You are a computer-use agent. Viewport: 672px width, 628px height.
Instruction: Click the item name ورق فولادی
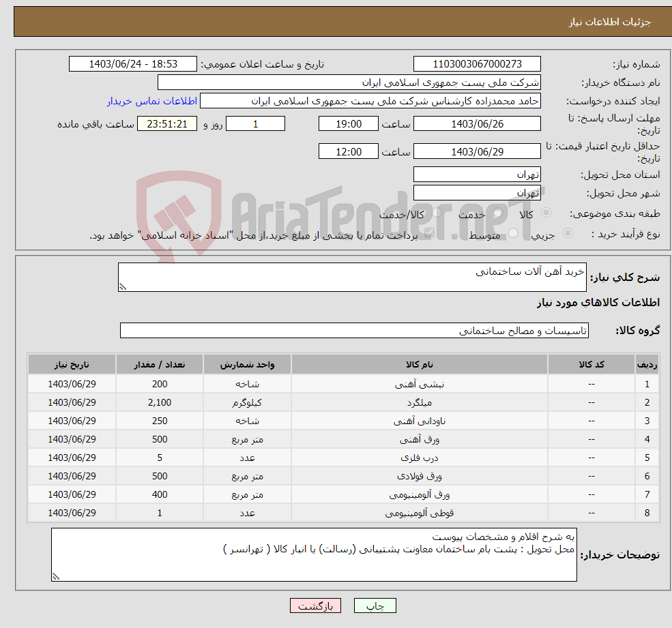pos(419,477)
